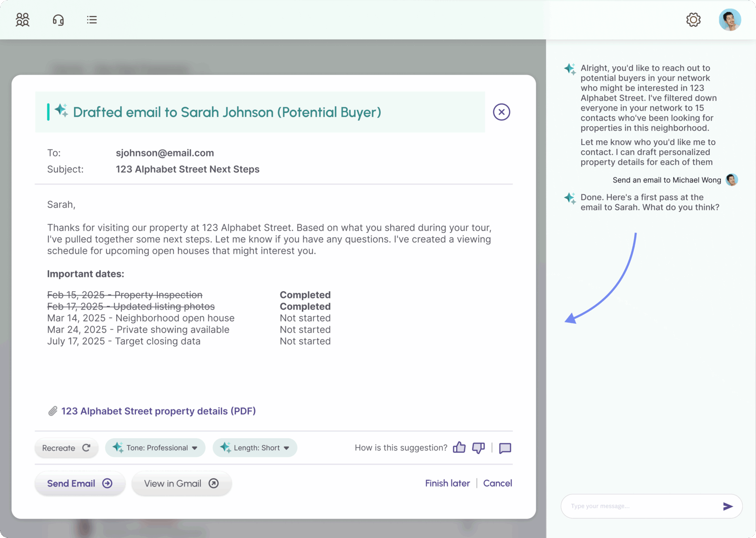The image size is (756, 538).
Task: Open the 123 Alphabet Street property details PDF
Action: point(158,411)
